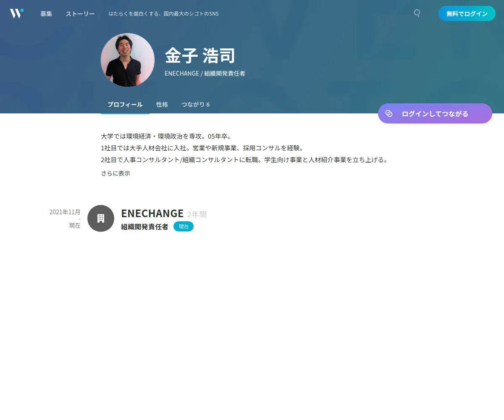Click the 2年間 duration text
Screen dimensions: 504x420
[x=197, y=214]
